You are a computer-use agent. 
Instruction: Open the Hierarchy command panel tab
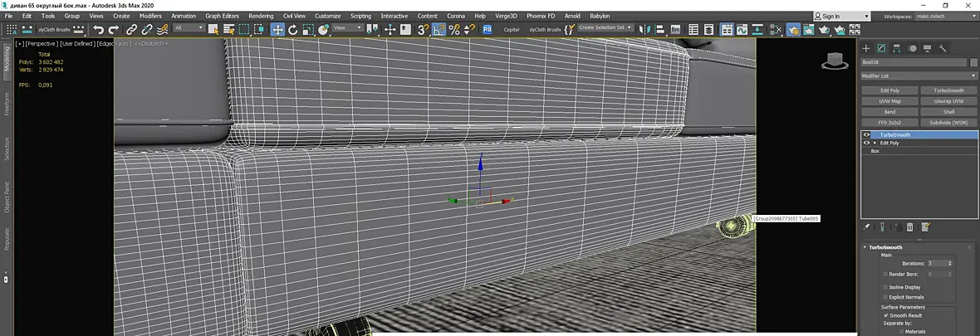tap(897, 48)
